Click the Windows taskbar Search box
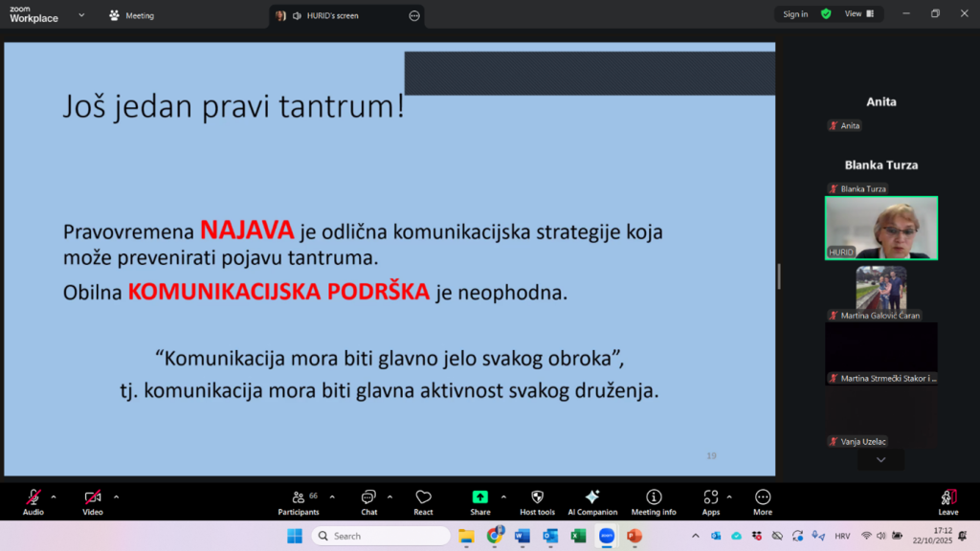Screen dimensions: 980x551 [381, 536]
